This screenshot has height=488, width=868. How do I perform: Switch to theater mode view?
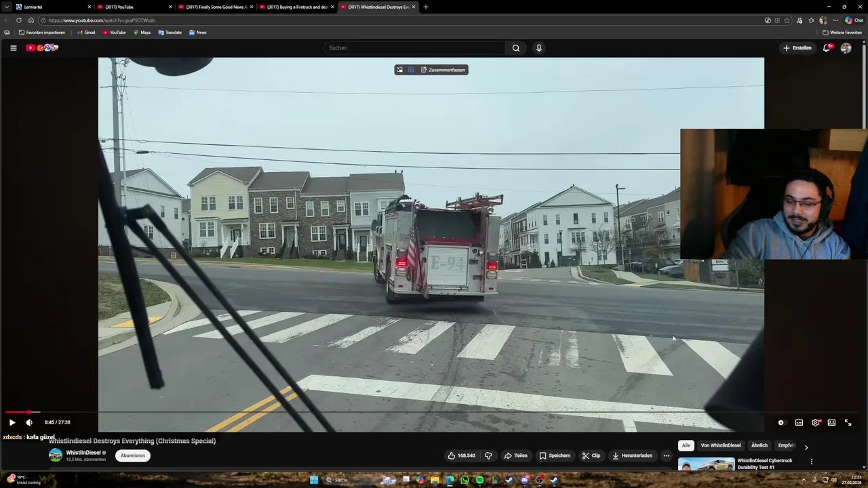coord(831,422)
